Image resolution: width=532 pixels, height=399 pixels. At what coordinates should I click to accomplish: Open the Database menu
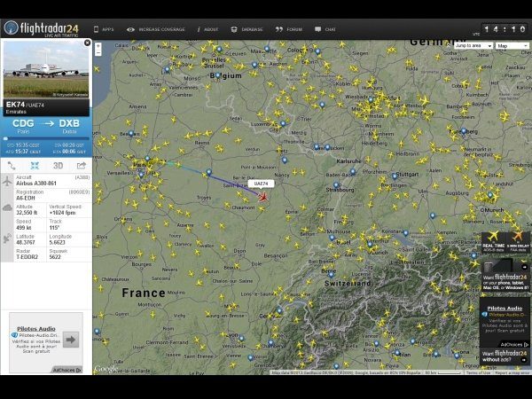pyautogui.click(x=246, y=29)
